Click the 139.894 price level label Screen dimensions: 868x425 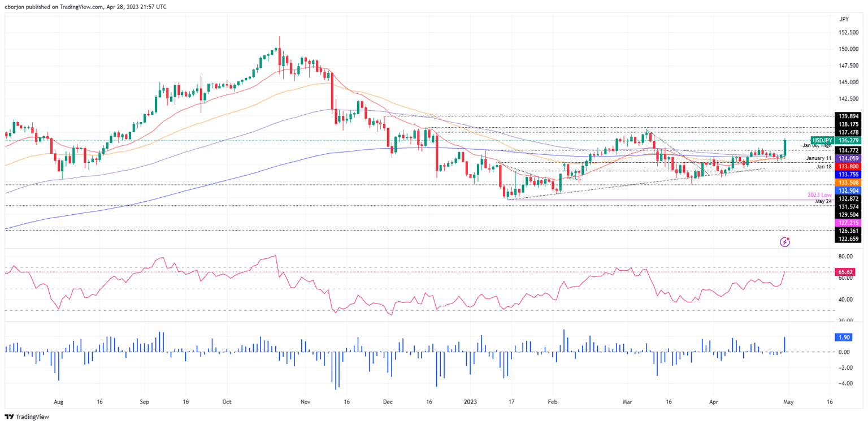847,116
